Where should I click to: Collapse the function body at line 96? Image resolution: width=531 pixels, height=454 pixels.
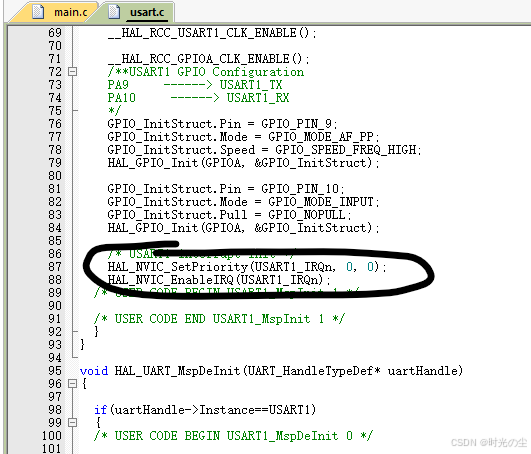[x=72, y=384]
